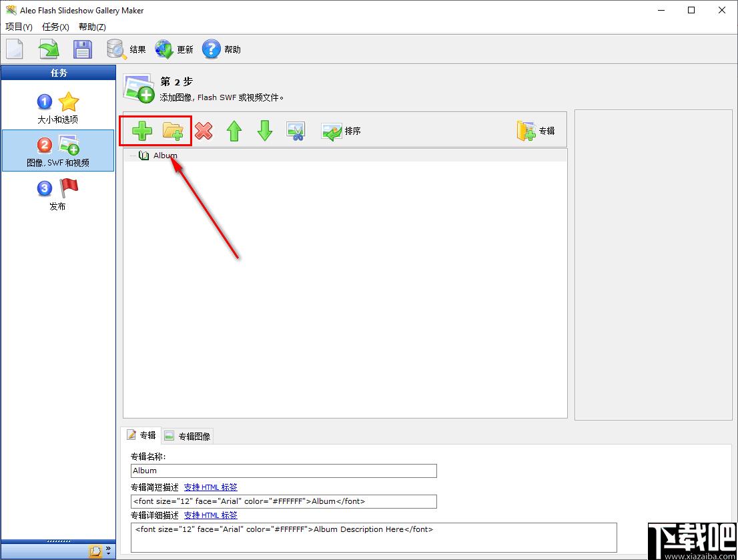Open the 结果 results toolbar button

[x=126, y=49]
